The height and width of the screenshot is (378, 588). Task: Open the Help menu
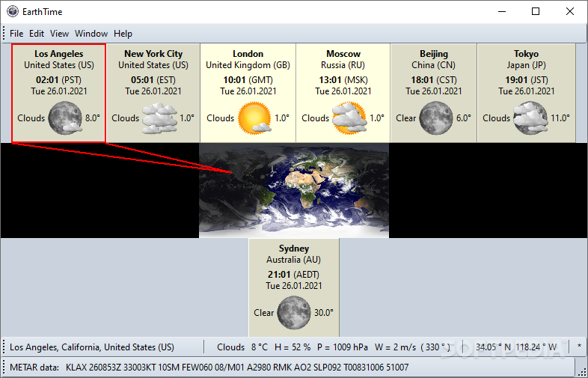click(x=123, y=34)
